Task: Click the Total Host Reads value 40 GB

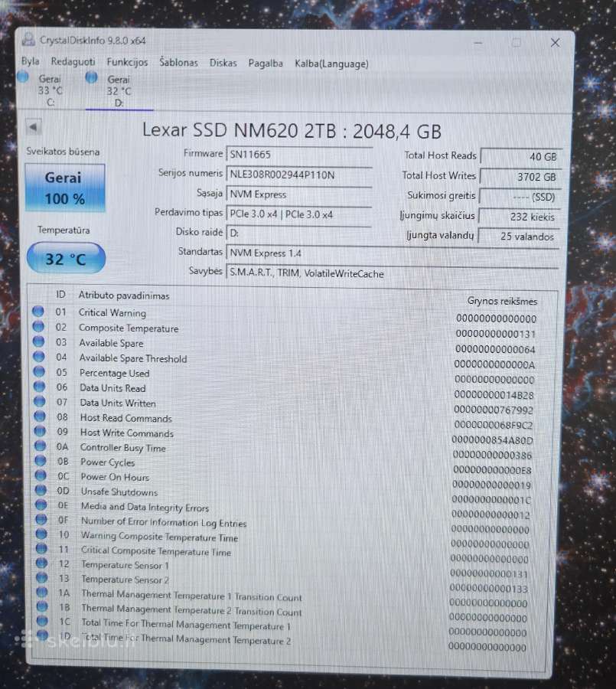Action: point(520,156)
